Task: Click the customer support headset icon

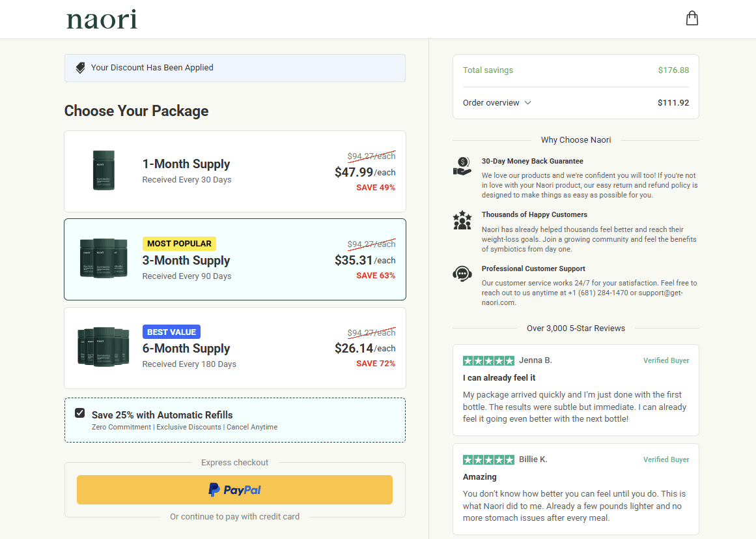Action: 462,274
